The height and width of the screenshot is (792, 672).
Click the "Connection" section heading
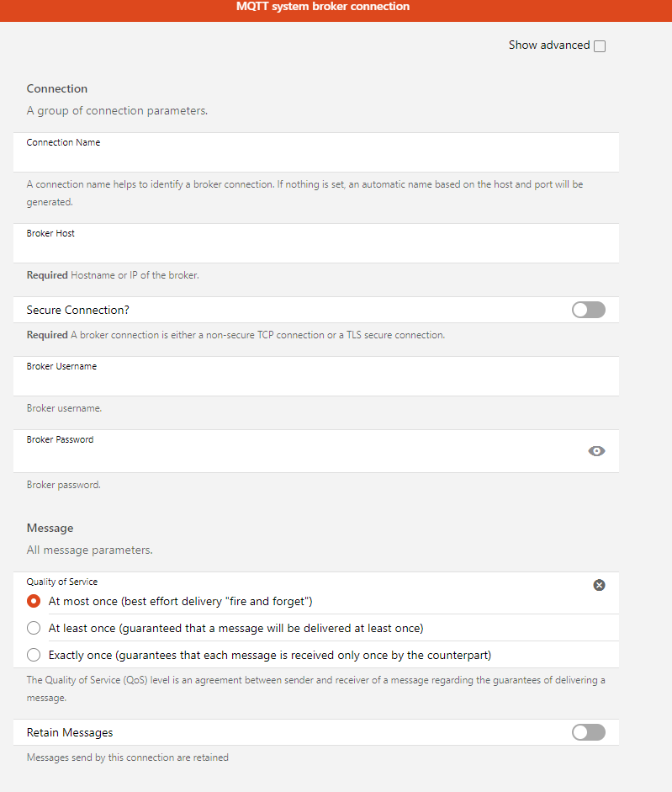pyautogui.click(x=57, y=88)
